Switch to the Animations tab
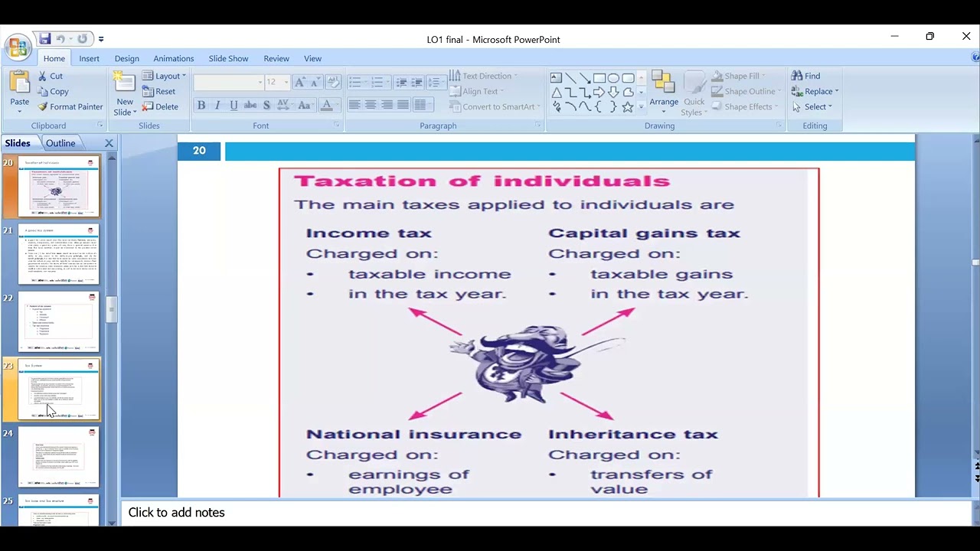Image resolution: width=980 pixels, height=551 pixels. pyautogui.click(x=173, y=58)
